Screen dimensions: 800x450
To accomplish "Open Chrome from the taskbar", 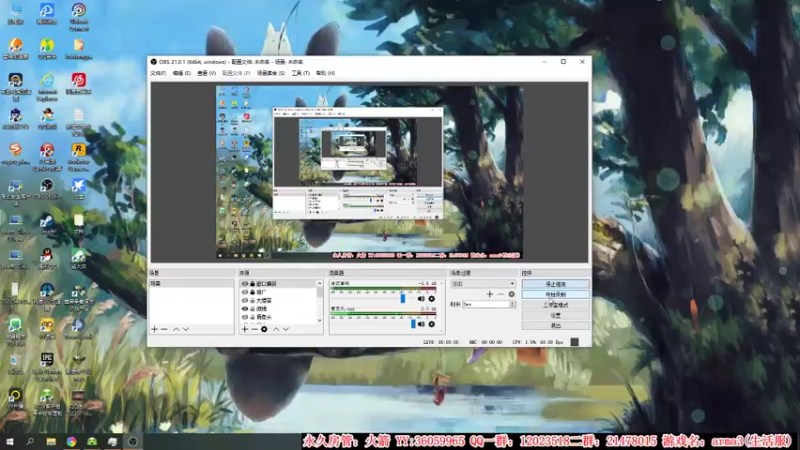I will pyautogui.click(x=71, y=442).
